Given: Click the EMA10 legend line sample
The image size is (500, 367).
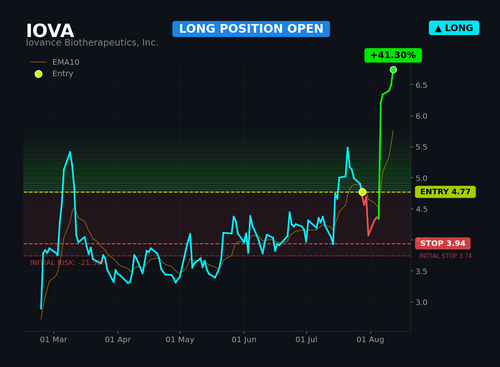Looking at the screenshot, I should (38, 62).
